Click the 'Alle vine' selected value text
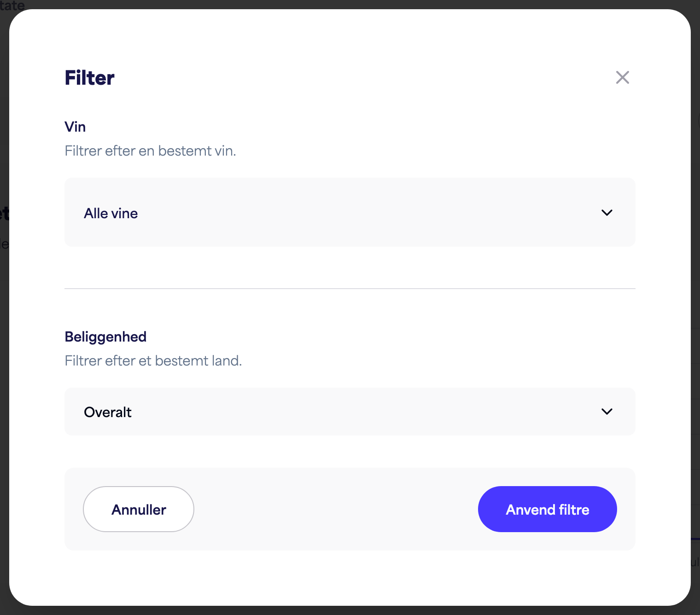This screenshot has height=615, width=700. [x=111, y=213]
